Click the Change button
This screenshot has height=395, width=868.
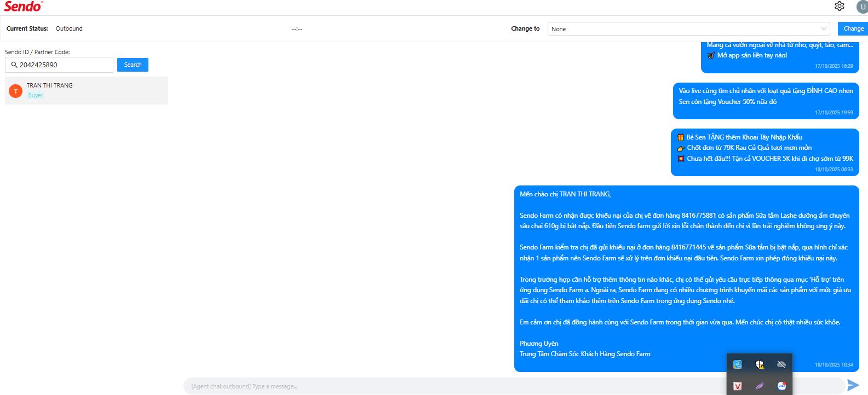853,29
